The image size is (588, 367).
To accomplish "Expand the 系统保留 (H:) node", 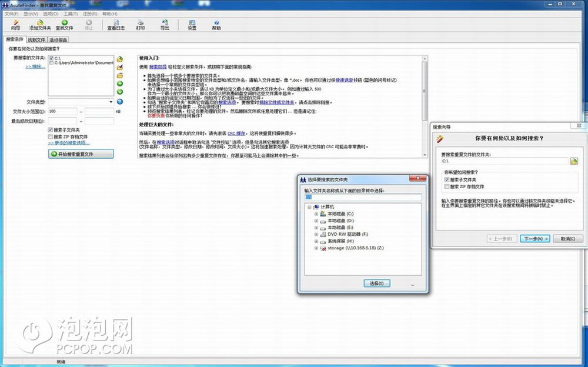I will (x=316, y=241).
